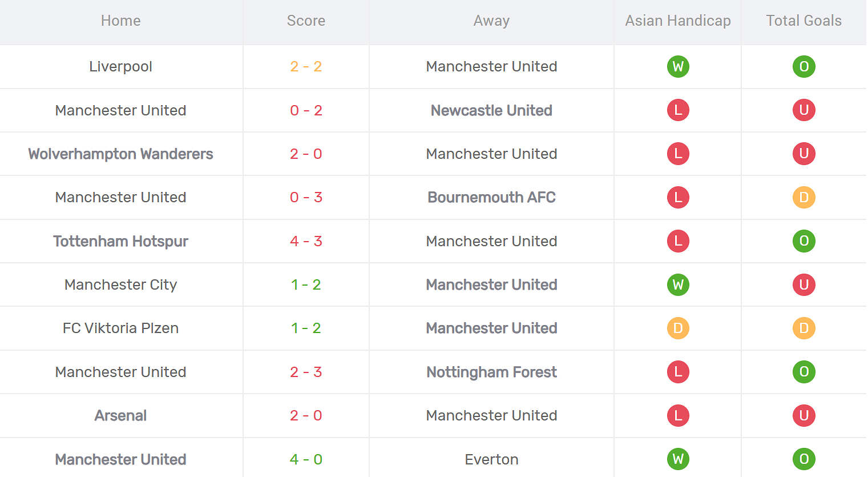Click the Asian Handicap column header
The height and width of the screenshot is (477, 868).
(678, 21)
